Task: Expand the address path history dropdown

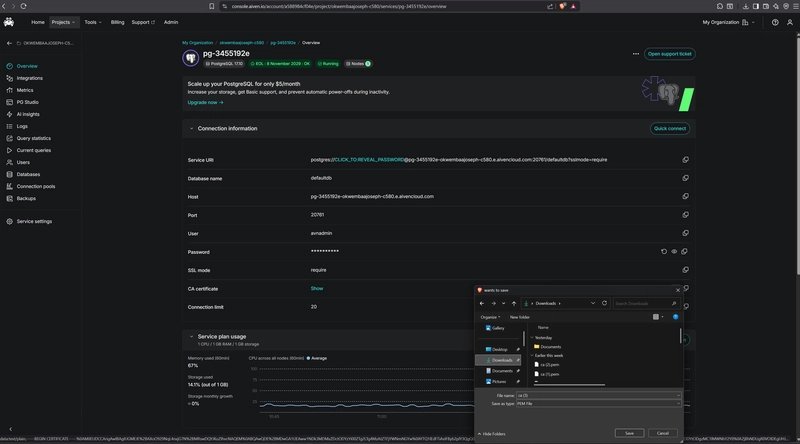Action: [593, 303]
